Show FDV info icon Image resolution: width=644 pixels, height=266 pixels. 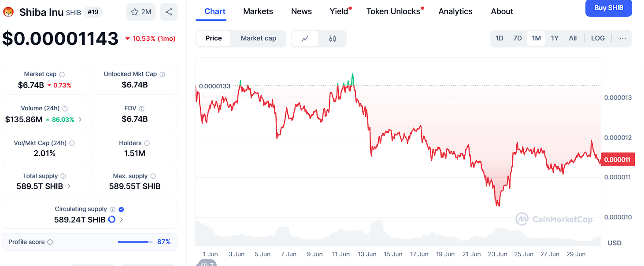[141, 109]
